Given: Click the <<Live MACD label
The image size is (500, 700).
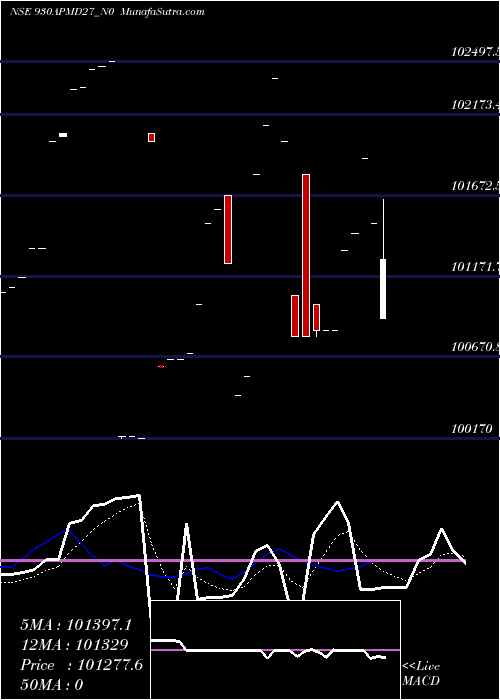Looking at the screenshot, I should [x=421, y=673].
